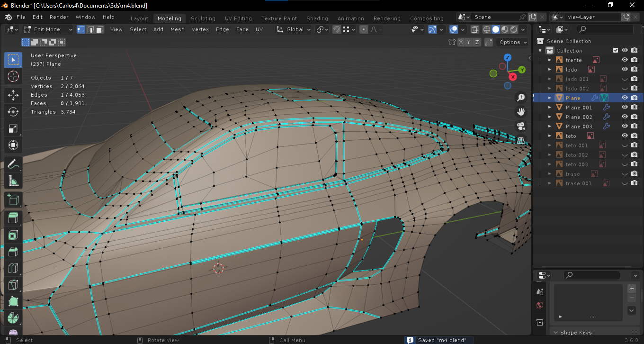Viewport: 644px width, 344px height.
Task: Hide the frente object in outliner
Action: coord(625,60)
